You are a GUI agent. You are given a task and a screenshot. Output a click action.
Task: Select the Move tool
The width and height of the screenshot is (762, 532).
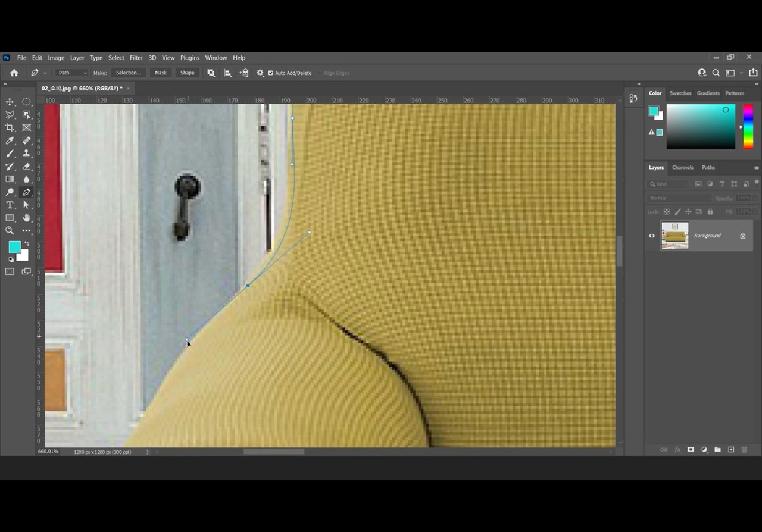tap(10, 102)
